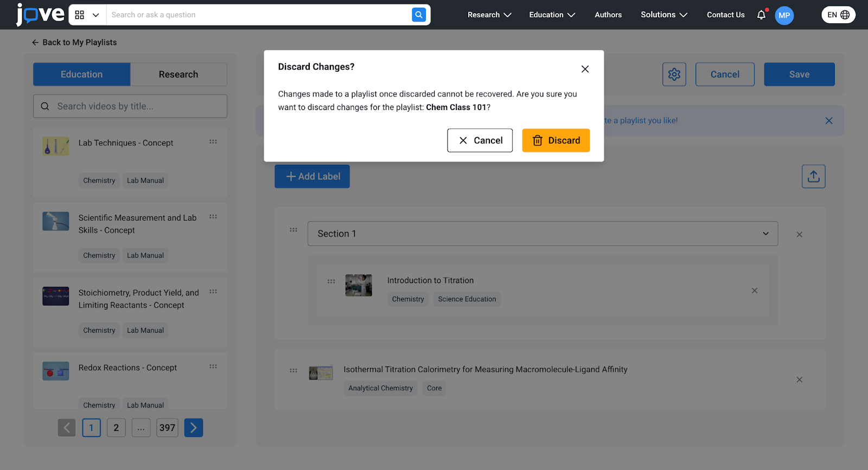This screenshot has height=470, width=868.
Task: Click Science Education tag on Introduction to Titration
Action: point(467,299)
